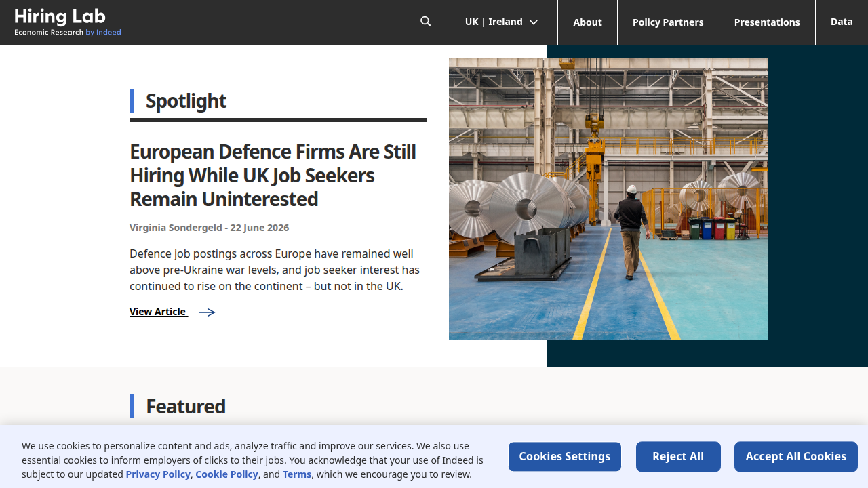Accept All Cookies
Screen dimensions: 868x488
coord(796,457)
